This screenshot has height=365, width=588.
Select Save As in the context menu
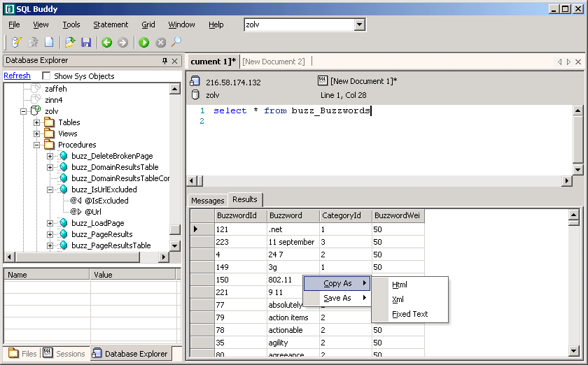point(337,298)
